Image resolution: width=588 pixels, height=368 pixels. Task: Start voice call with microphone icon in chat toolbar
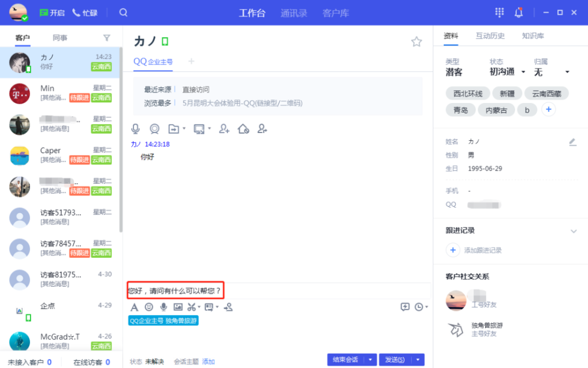point(135,129)
